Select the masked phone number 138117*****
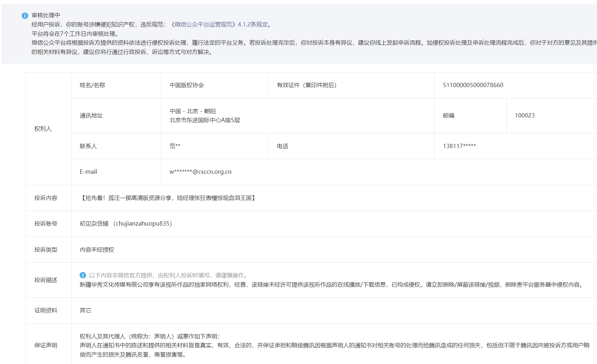 click(460, 146)
